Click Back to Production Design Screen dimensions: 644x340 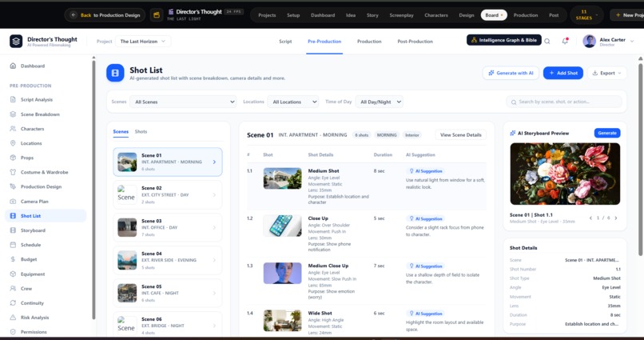[x=105, y=15]
